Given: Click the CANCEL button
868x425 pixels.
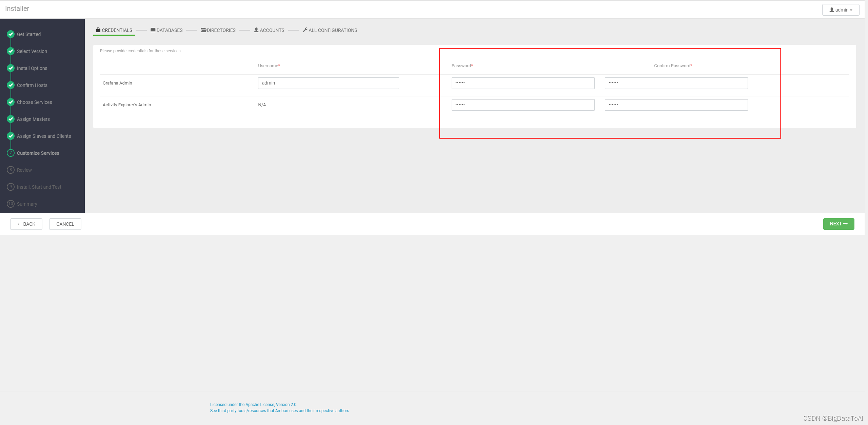Looking at the screenshot, I should [65, 224].
